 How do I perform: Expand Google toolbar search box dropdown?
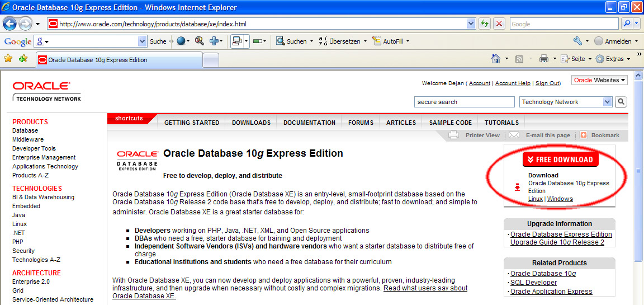(143, 41)
